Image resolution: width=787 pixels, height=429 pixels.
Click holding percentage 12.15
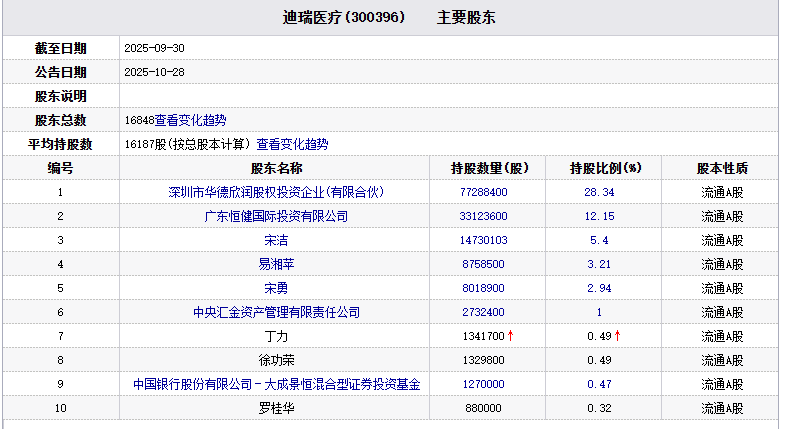pyautogui.click(x=600, y=216)
